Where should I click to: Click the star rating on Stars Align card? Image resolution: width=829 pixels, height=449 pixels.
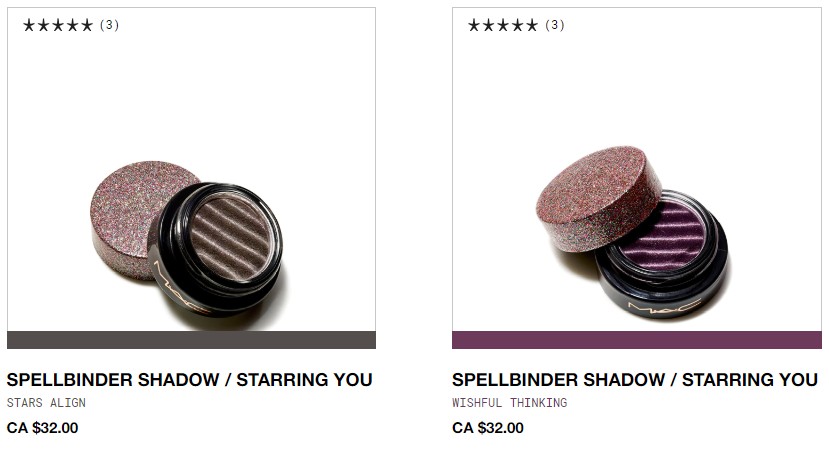pyautogui.click(x=58, y=25)
